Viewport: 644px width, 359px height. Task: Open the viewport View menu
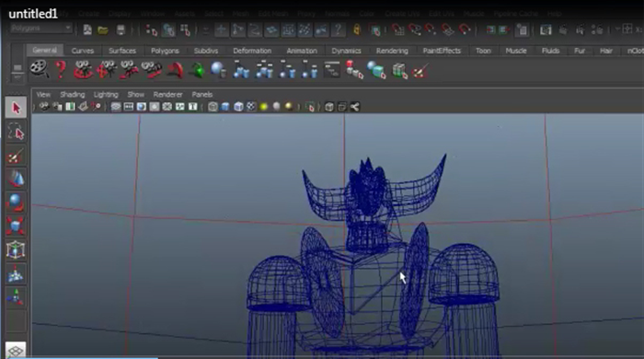pos(43,95)
